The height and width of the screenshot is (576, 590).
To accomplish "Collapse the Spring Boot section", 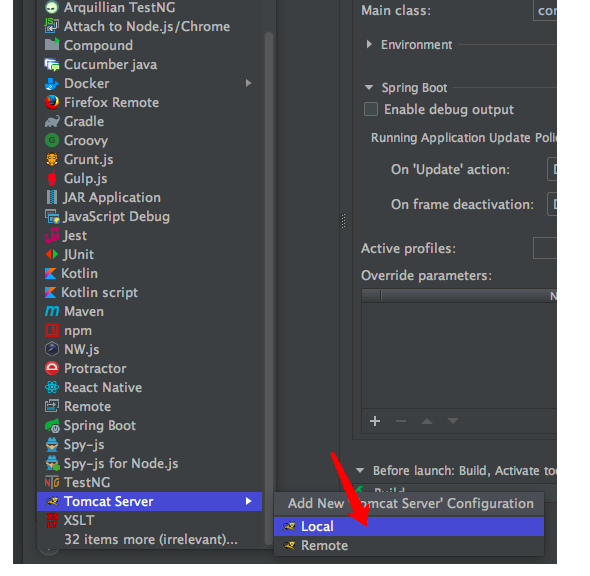I will pos(369,88).
